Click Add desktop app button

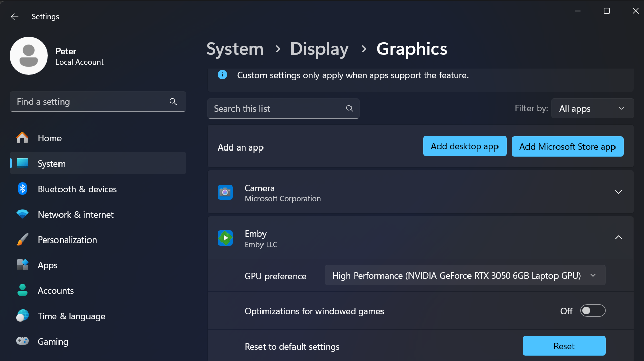[x=464, y=146]
